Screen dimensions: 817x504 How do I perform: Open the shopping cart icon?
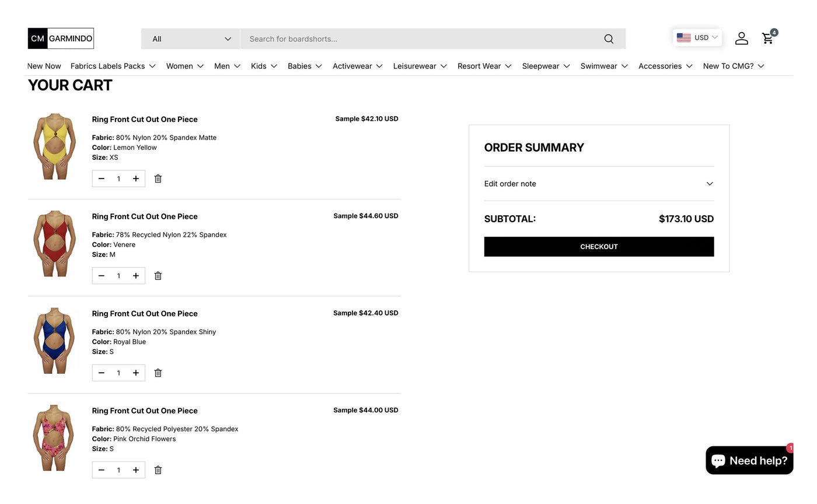(768, 38)
